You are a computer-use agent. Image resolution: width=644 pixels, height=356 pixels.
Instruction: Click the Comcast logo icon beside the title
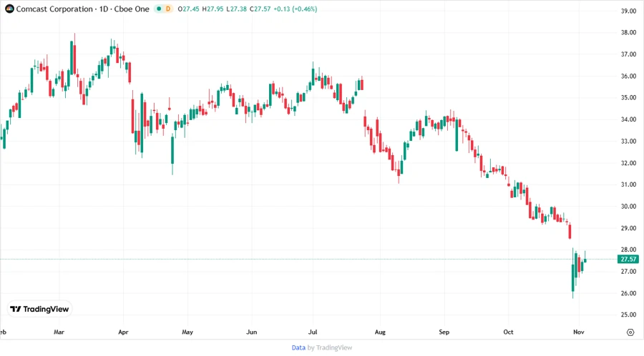[9, 9]
